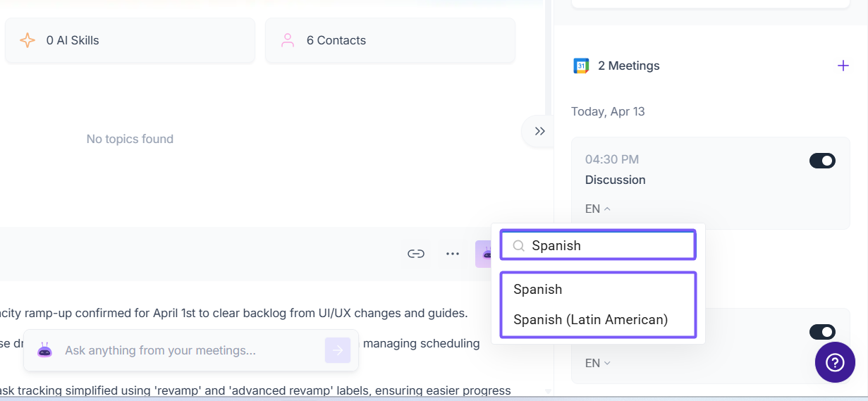Click the Contacts person icon

(x=288, y=40)
